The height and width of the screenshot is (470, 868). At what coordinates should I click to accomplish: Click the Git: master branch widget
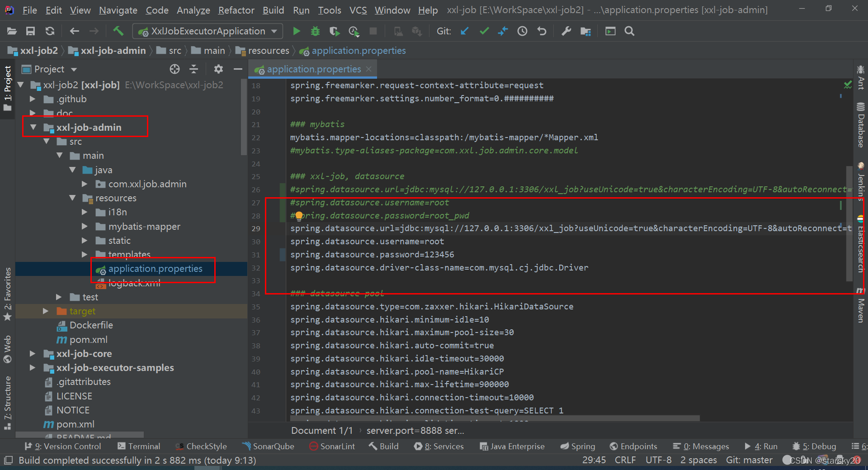pos(749,460)
